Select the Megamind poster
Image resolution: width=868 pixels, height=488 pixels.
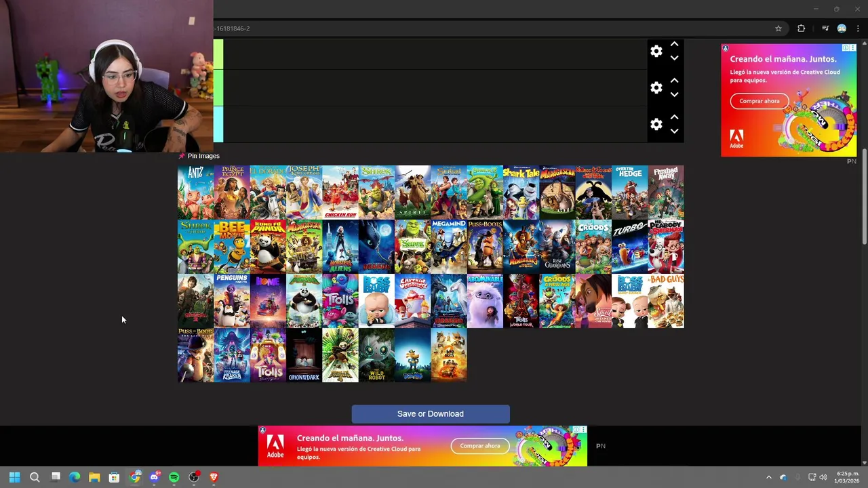(449, 247)
